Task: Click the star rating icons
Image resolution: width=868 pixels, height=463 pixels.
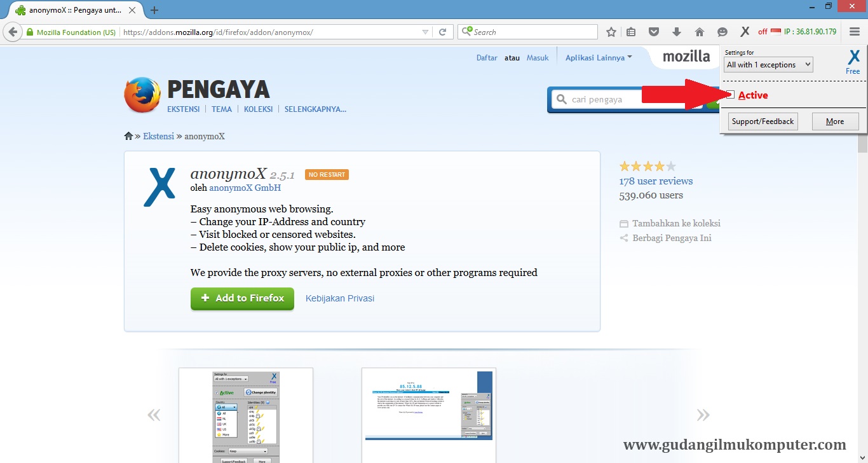Action: pos(648,167)
